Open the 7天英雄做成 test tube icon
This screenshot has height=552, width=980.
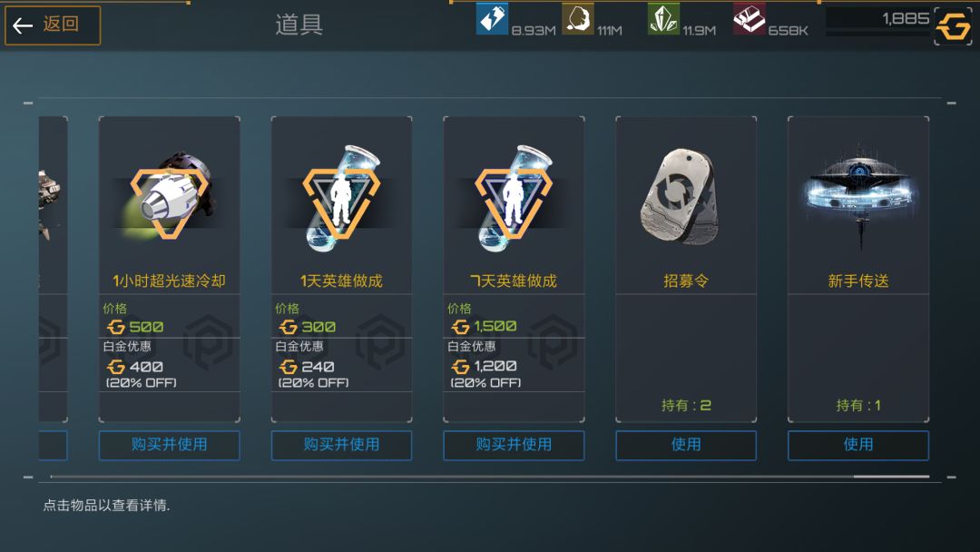[514, 198]
